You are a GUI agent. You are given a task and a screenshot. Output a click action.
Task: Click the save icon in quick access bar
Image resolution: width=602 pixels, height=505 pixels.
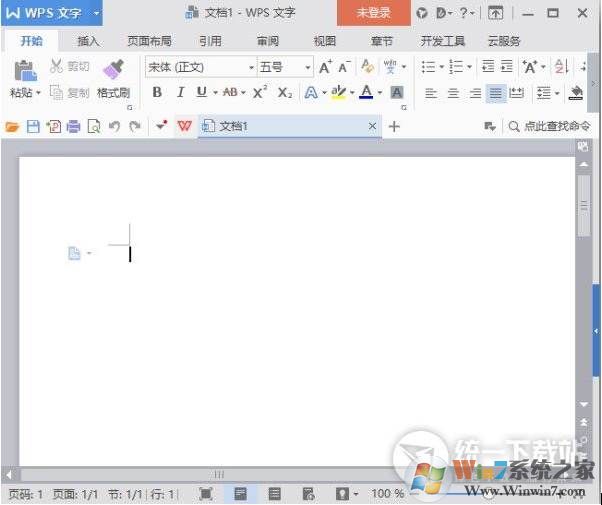[x=32, y=127]
